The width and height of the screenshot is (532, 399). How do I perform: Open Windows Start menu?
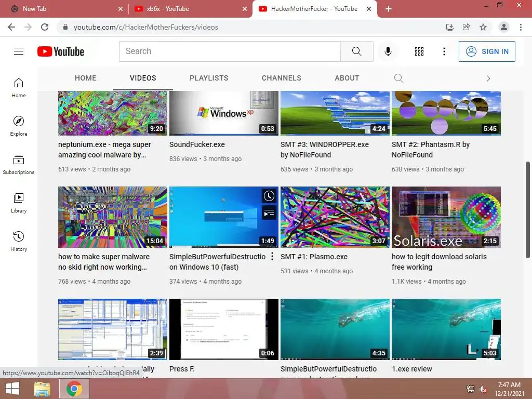12,389
